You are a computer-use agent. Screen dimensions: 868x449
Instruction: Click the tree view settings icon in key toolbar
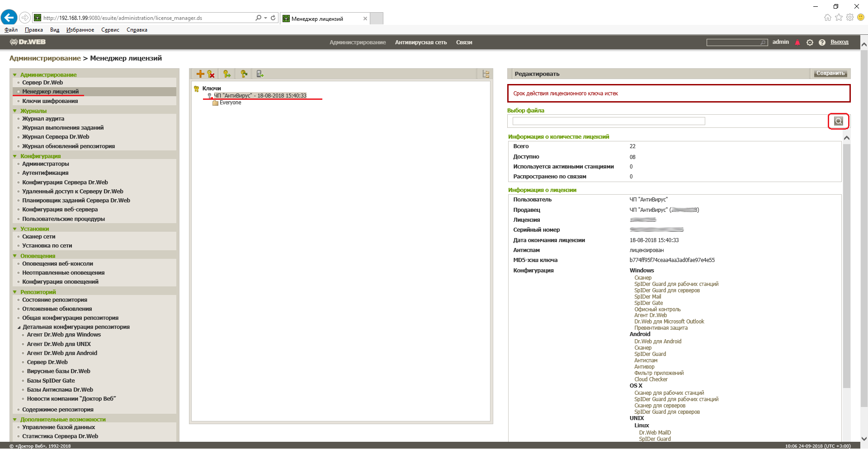click(x=486, y=74)
